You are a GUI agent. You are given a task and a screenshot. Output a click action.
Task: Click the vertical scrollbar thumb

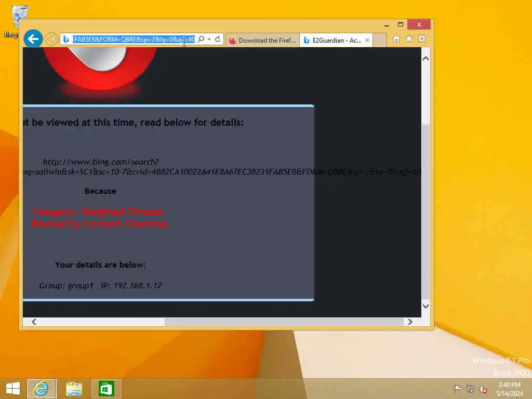pyautogui.click(x=425, y=212)
